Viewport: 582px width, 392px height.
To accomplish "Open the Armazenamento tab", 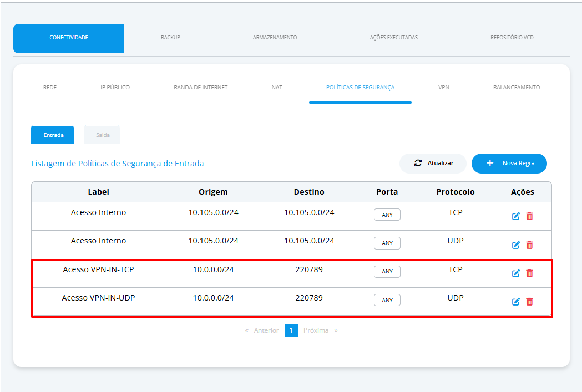I will (275, 38).
